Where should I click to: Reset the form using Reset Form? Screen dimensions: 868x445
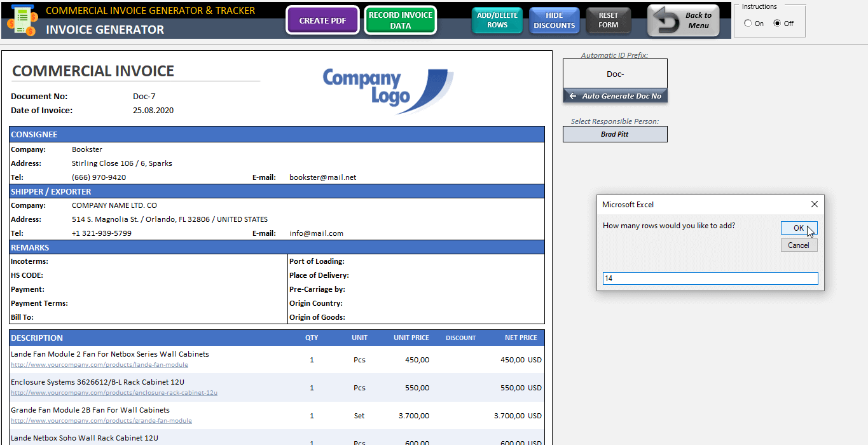point(608,20)
